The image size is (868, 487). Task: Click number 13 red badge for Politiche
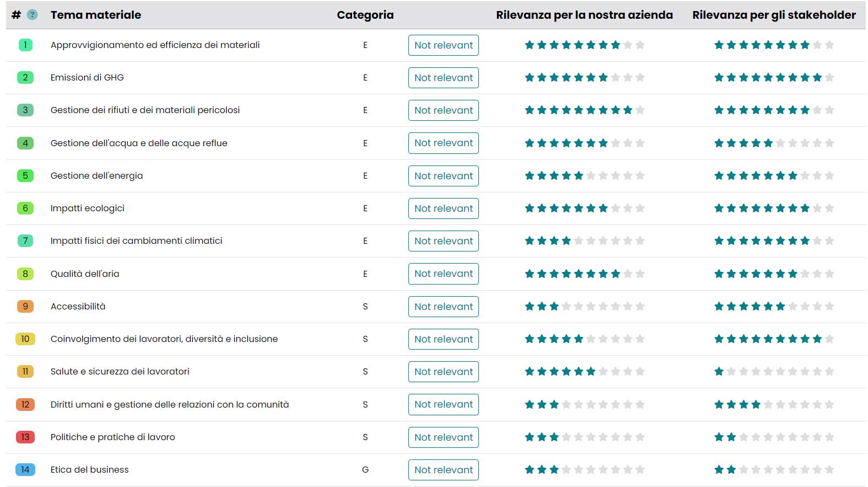pos(25,437)
